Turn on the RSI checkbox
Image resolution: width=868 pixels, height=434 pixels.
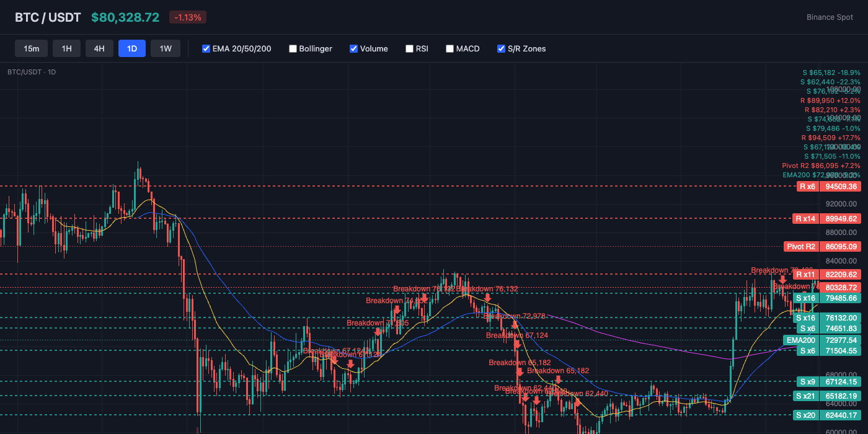[409, 48]
